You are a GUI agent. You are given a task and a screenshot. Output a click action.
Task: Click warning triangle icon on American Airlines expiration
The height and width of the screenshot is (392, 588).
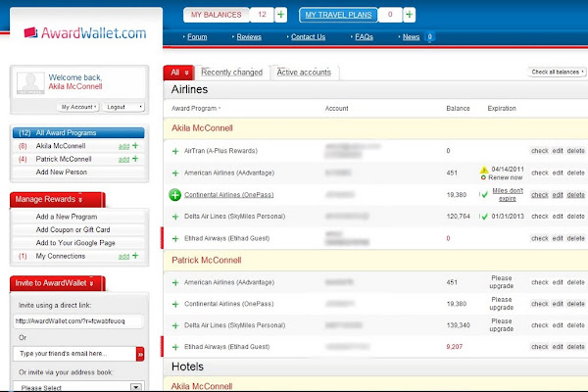click(484, 170)
